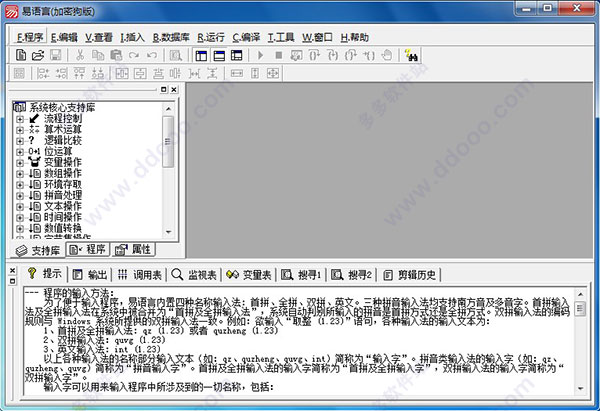The image size is (600, 411).
Task: Switch to the 剪辑历史 tab
Action: click(409, 275)
